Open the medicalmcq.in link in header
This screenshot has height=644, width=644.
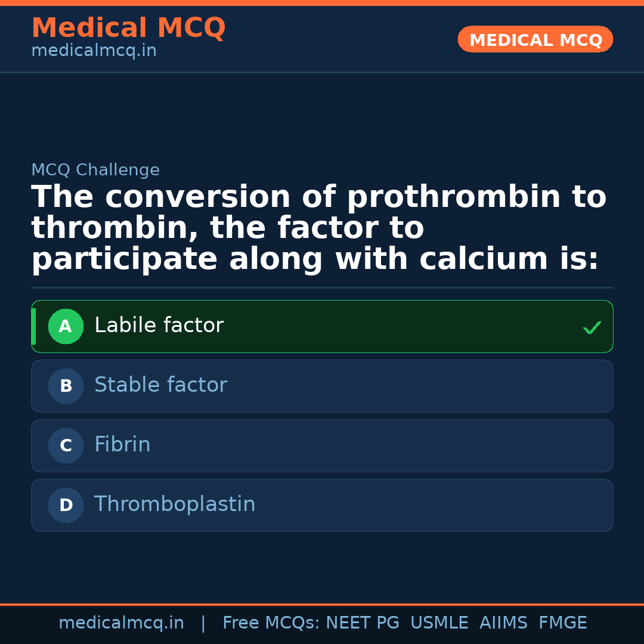(x=94, y=51)
